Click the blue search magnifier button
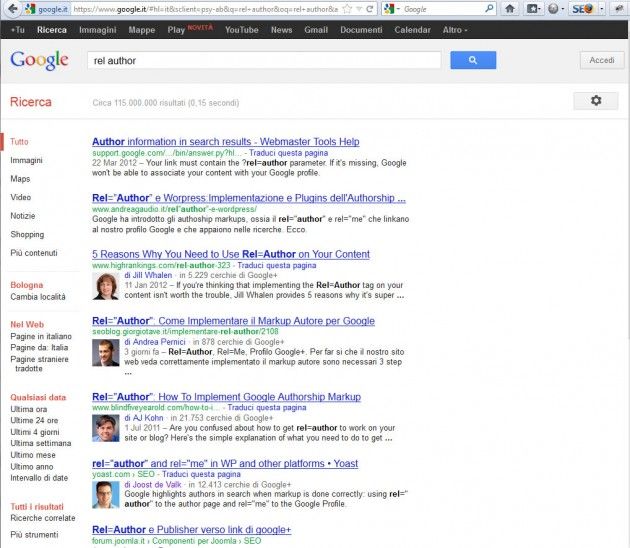Screen dimensions: 630x548 (x=473, y=60)
